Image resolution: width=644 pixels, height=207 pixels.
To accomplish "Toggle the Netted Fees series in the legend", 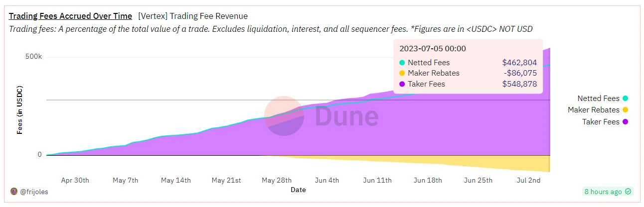I will point(598,99).
